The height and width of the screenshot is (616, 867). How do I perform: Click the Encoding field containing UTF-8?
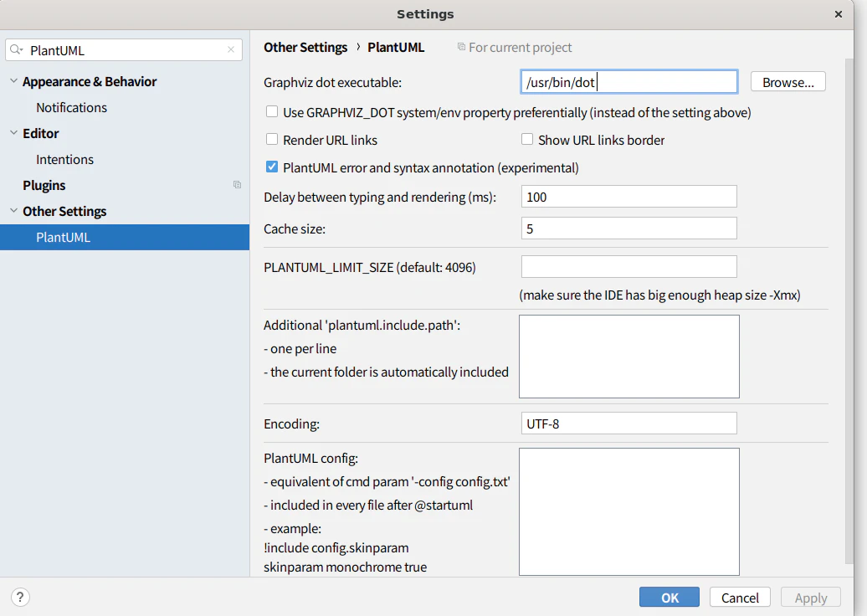pyautogui.click(x=629, y=423)
